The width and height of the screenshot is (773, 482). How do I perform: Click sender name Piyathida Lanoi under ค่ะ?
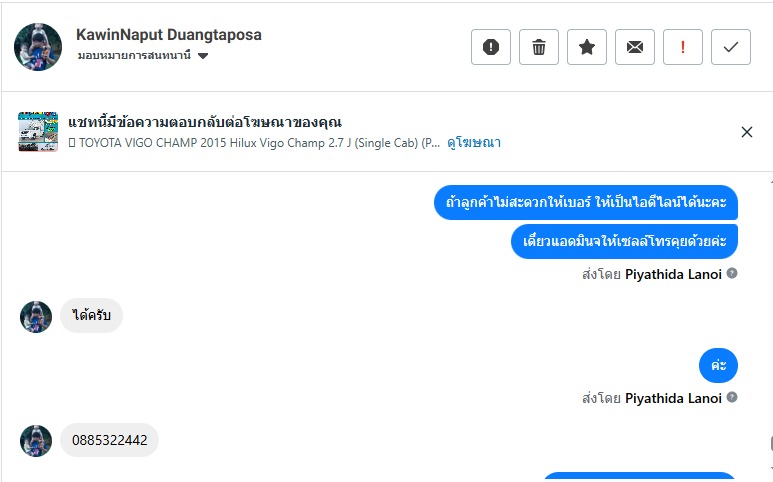(x=673, y=398)
